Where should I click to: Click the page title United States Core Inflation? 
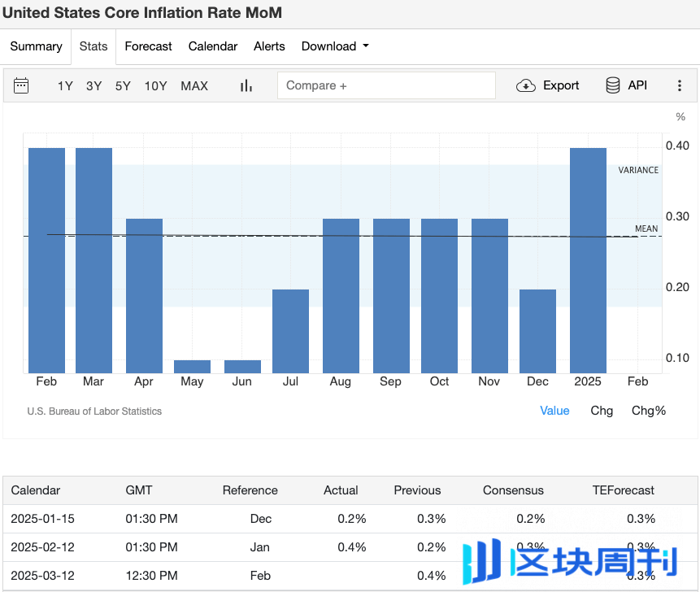coord(142,12)
